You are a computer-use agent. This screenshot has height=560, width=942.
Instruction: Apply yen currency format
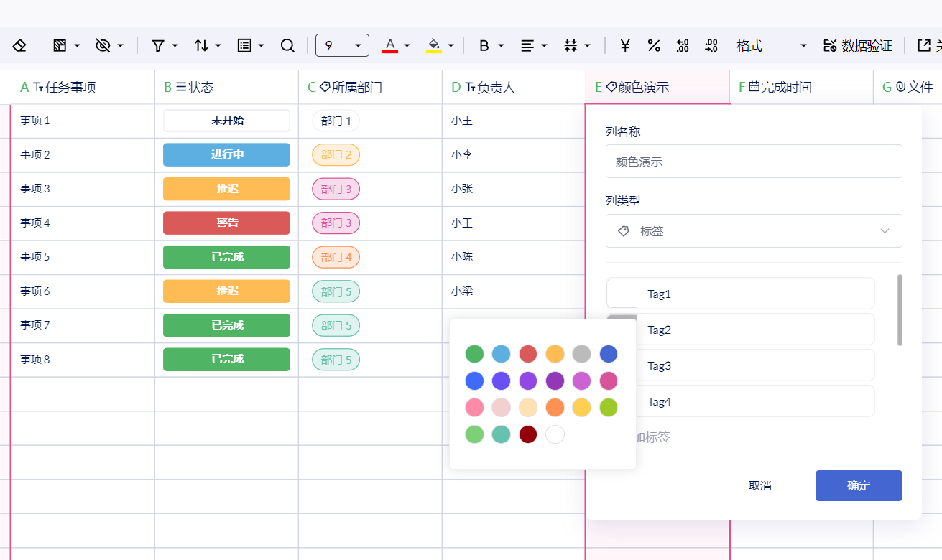pos(625,45)
